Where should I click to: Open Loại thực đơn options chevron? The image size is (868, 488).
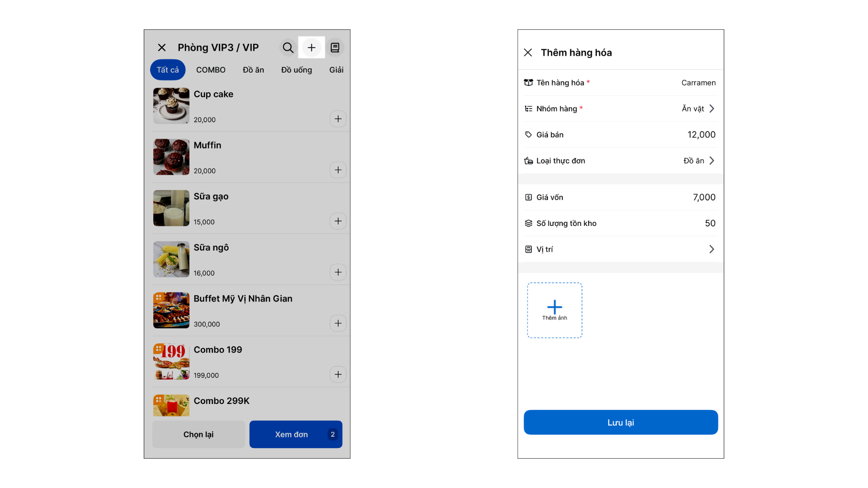tap(712, 161)
